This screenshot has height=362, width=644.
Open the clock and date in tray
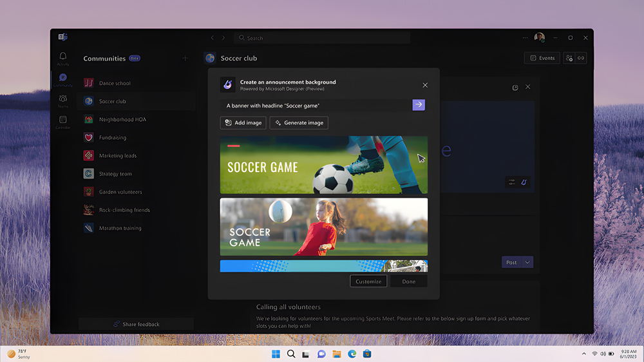click(x=629, y=354)
